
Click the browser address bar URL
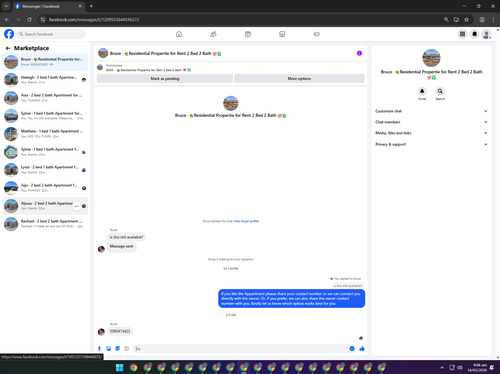94,20
